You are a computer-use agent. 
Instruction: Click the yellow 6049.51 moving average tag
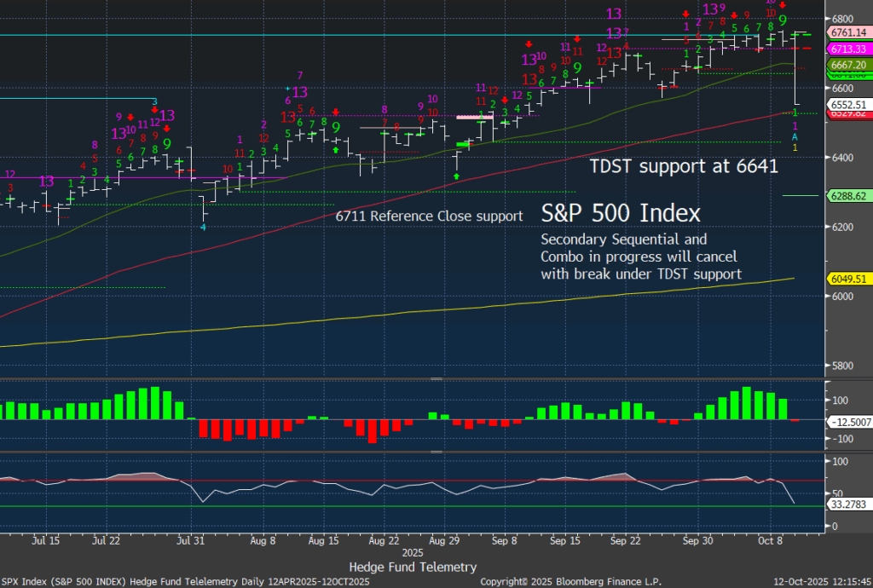[x=847, y=278]
